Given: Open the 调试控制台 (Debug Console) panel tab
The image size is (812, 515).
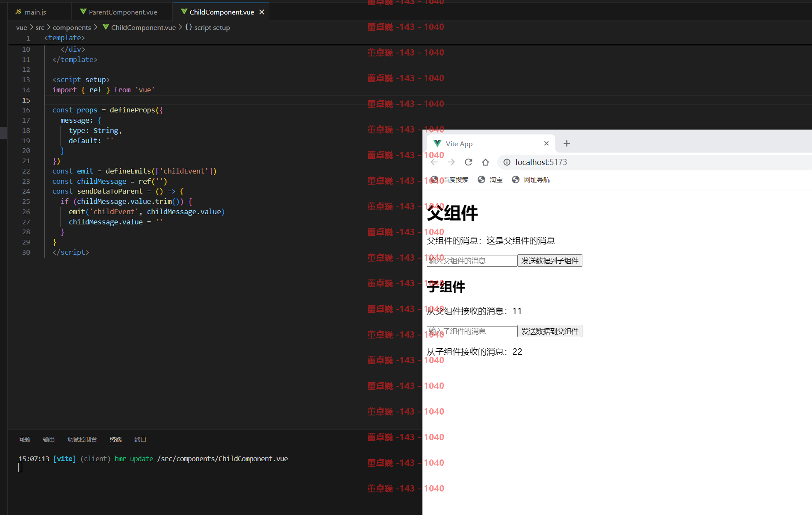Looking at the screenshot, I should [82, 439].
